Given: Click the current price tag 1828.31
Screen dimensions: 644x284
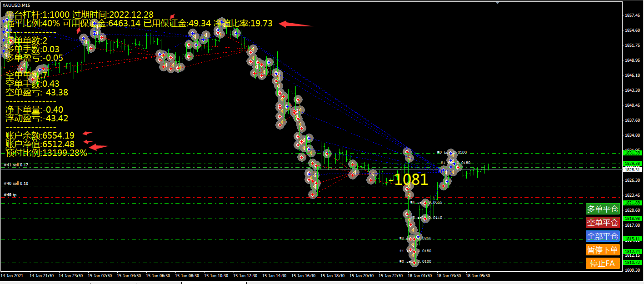Looking at the screenshot, I should pyautogui.click(x=632, y=169).
